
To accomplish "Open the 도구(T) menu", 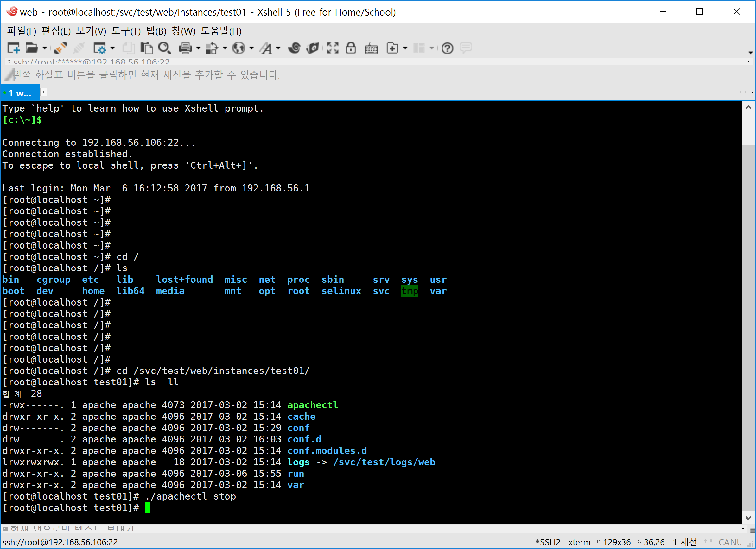I will (x=126, y=31).
